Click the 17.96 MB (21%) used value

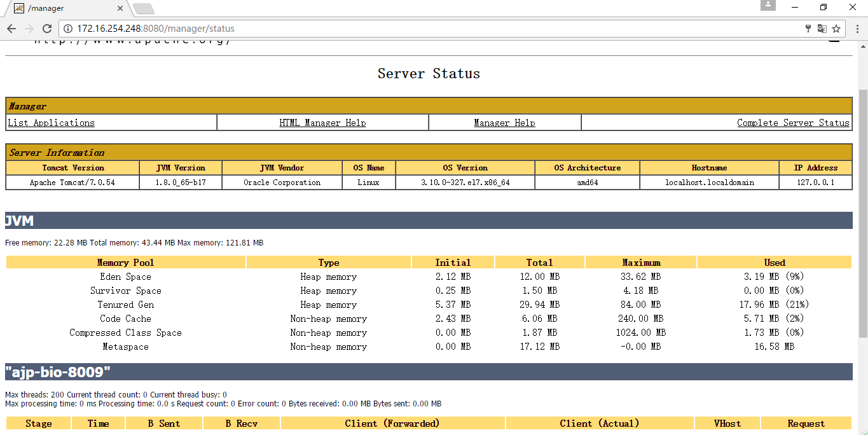pyautogui.click(x=775, y=305)
